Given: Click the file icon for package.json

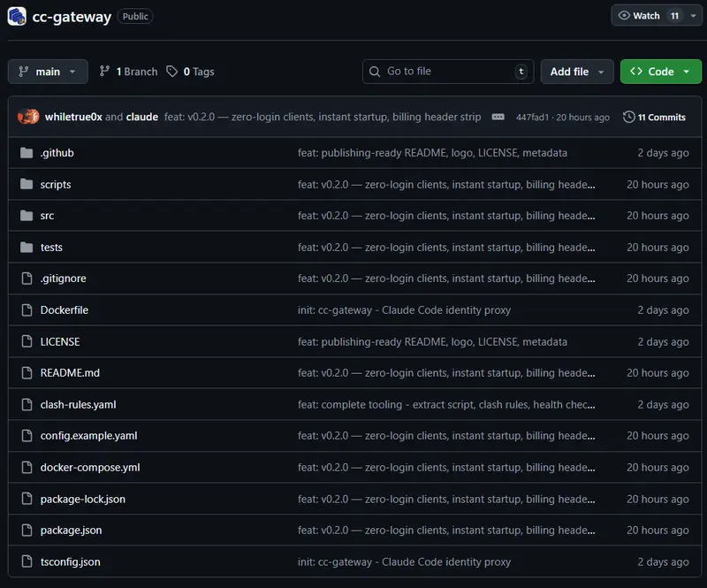Looking at the screenshot, I should tap(27, 531).
